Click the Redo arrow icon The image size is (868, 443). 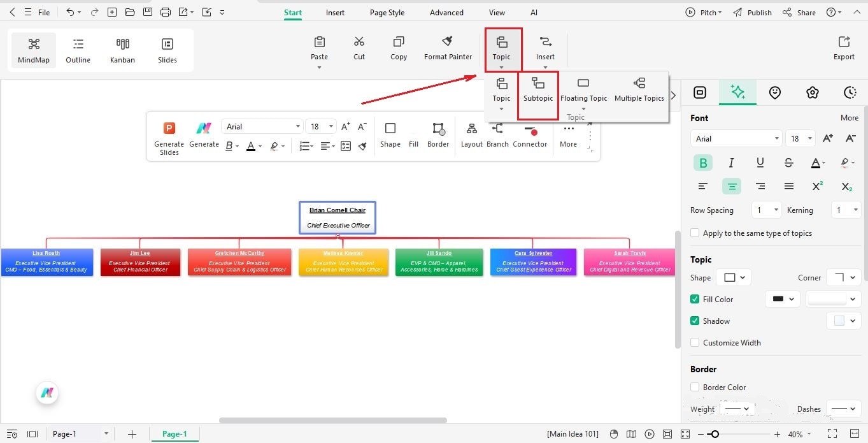(95, 12)
